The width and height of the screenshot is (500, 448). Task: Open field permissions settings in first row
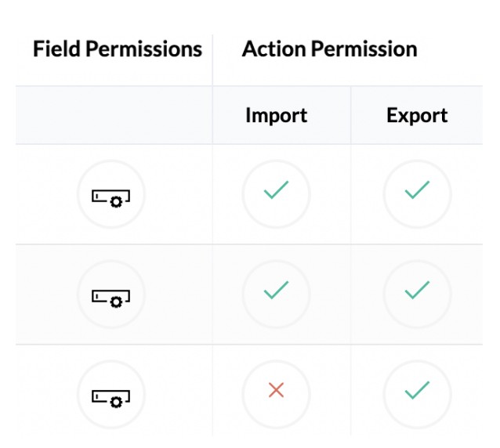pyautogui.click(x=111, y=195)
